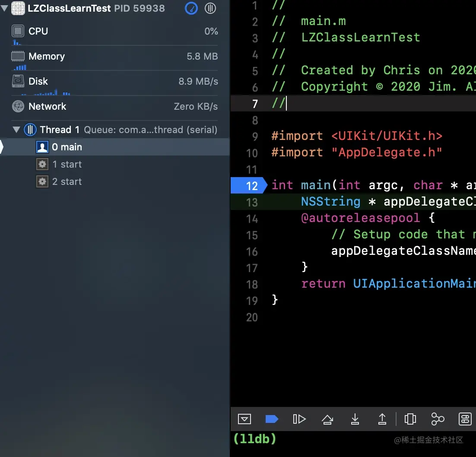
Task: Collapse the Thread 1 disclosure triangle
Action: pyautogui.click(x=16, y=130)
